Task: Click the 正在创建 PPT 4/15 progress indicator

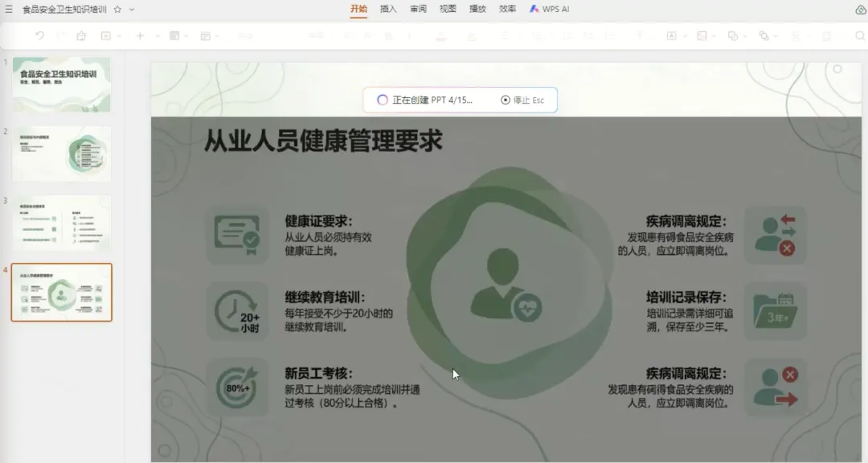Action: tap(424, 100)
